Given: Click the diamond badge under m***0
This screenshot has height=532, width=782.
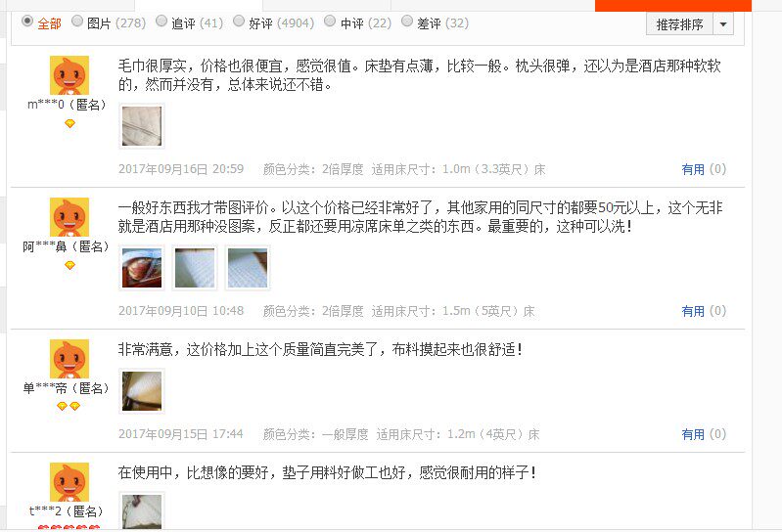Looking at the screenshot, I should coord(69,123).
